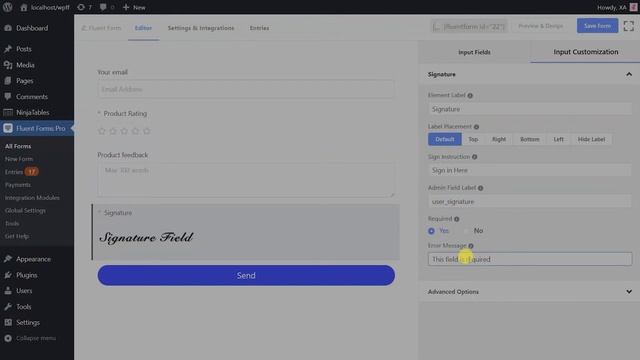Screen dimensions: 640x360
Task: Open the localhost/wplf site home icon
Action: pyautogui.click(x=24, y=7)
